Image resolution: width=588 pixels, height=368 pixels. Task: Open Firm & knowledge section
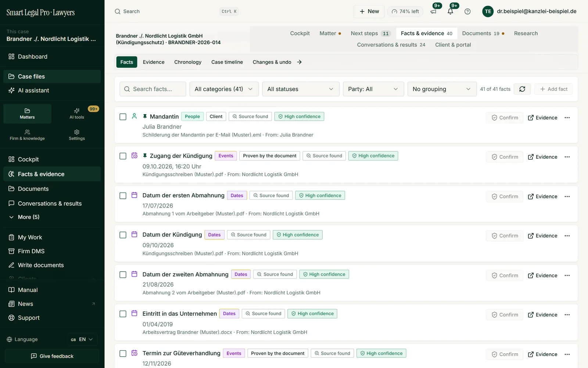[27, 135]
